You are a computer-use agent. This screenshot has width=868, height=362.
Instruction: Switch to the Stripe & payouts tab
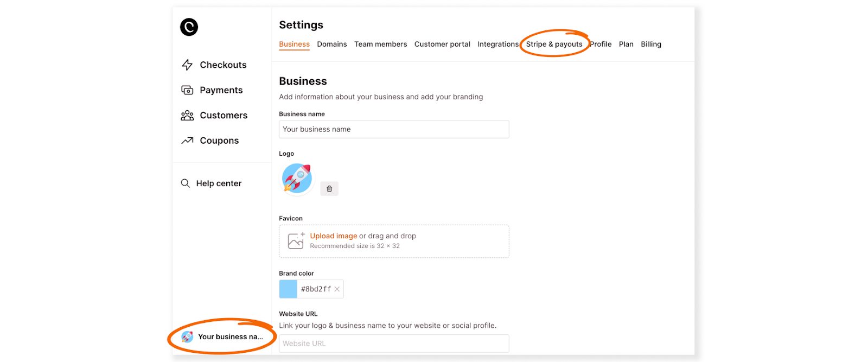pos(554,45)
